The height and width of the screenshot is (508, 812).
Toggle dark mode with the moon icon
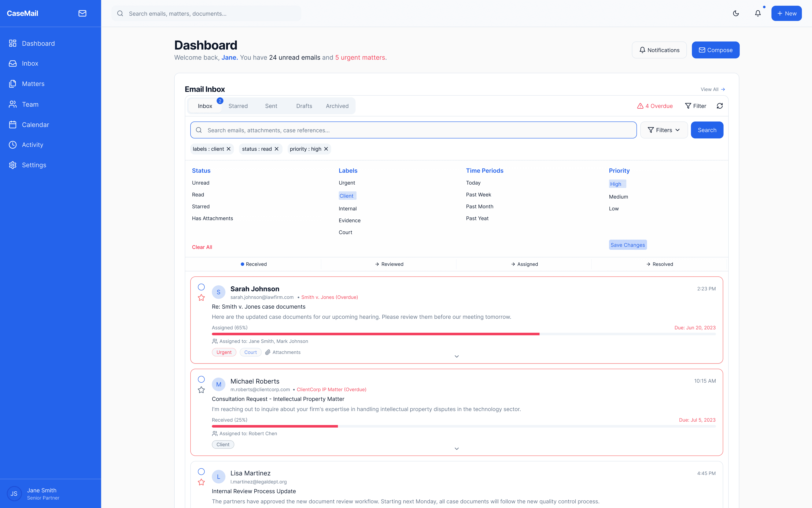click(736, 13)
